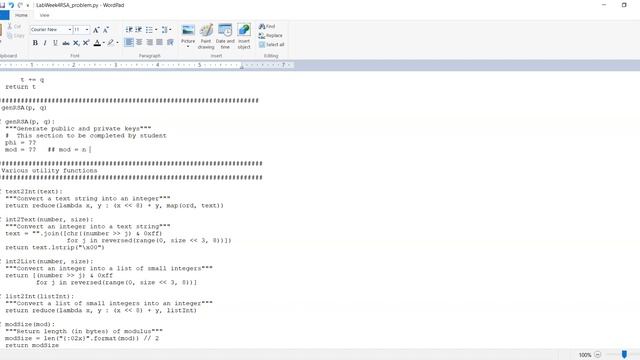Click the zoom slider thumb
Screen dimensions: 640x360
pos(624,355)
